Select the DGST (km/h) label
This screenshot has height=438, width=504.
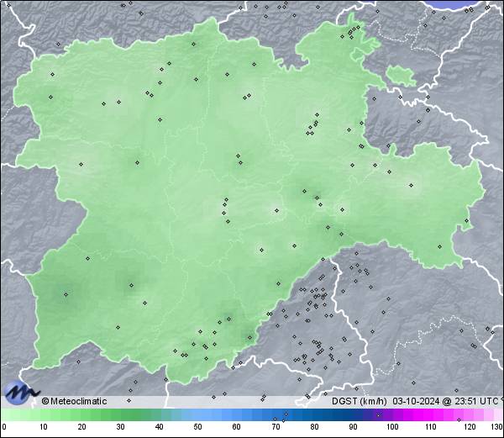[359, 401]
